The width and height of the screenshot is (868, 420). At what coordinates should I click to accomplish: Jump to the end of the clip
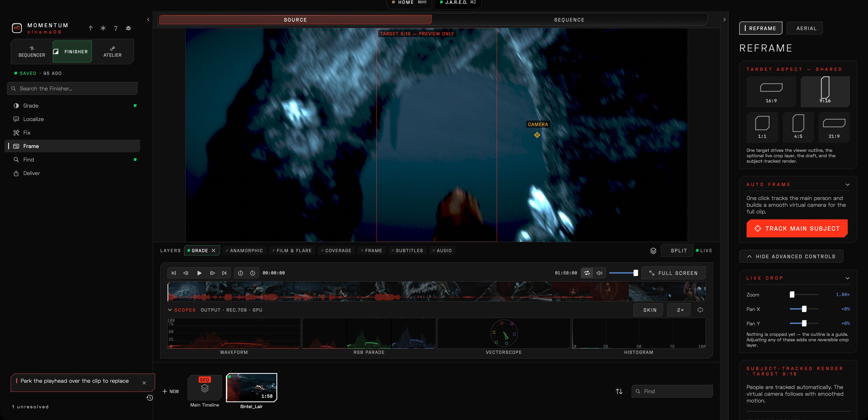(224, 273)
